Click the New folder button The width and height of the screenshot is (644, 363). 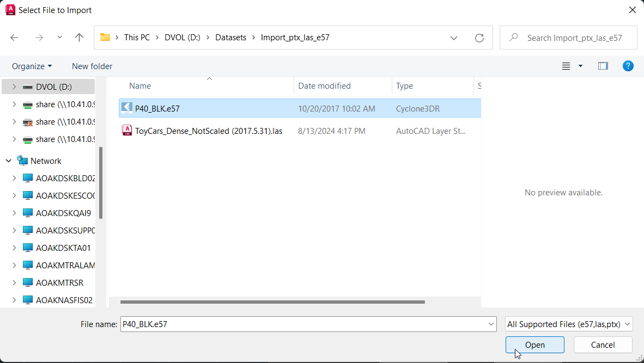pos(92,66)
